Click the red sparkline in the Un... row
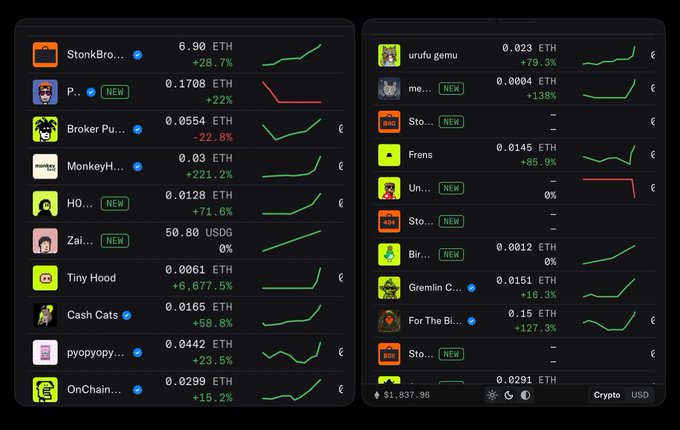This screenshot has width=680, height=430. click(609, 188)
